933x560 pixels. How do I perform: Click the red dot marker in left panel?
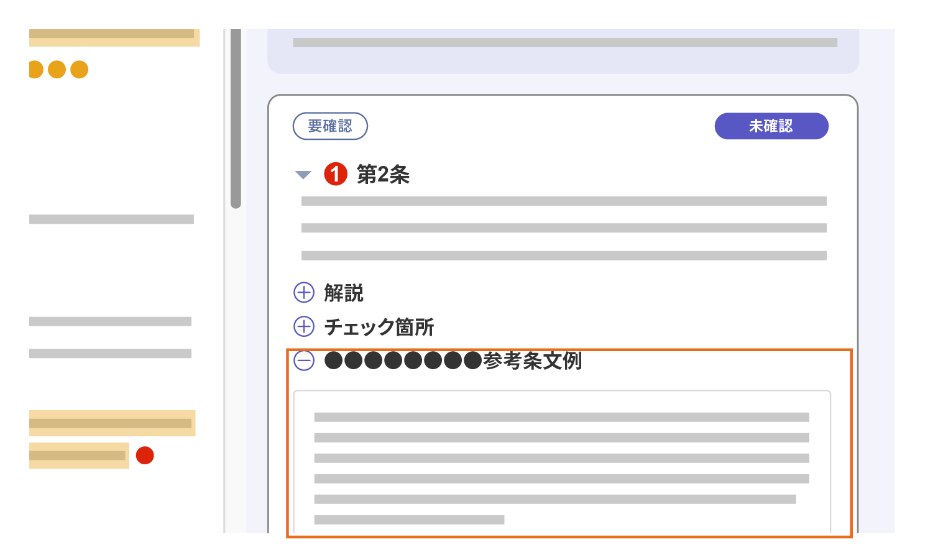145,456
